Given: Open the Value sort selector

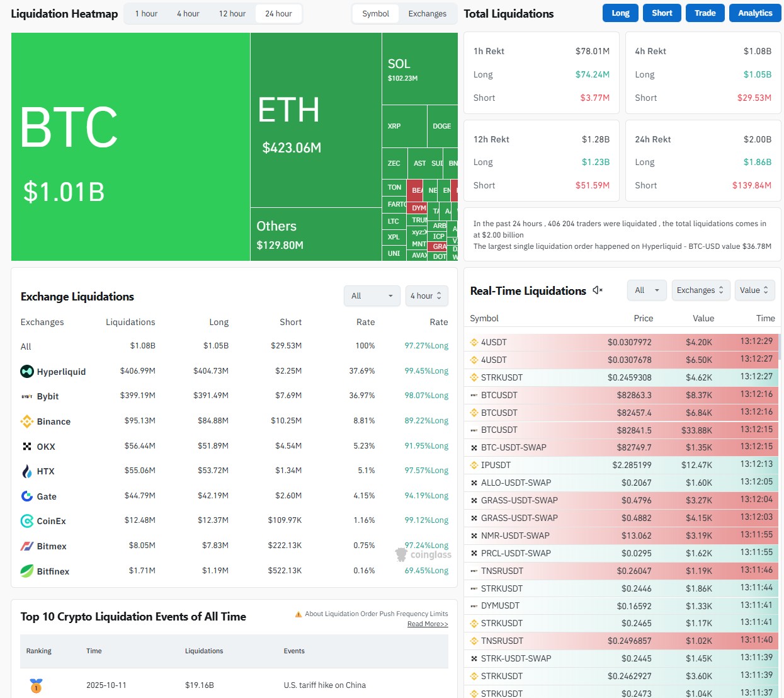Looking at the screenshot, I should pos(754,290).
